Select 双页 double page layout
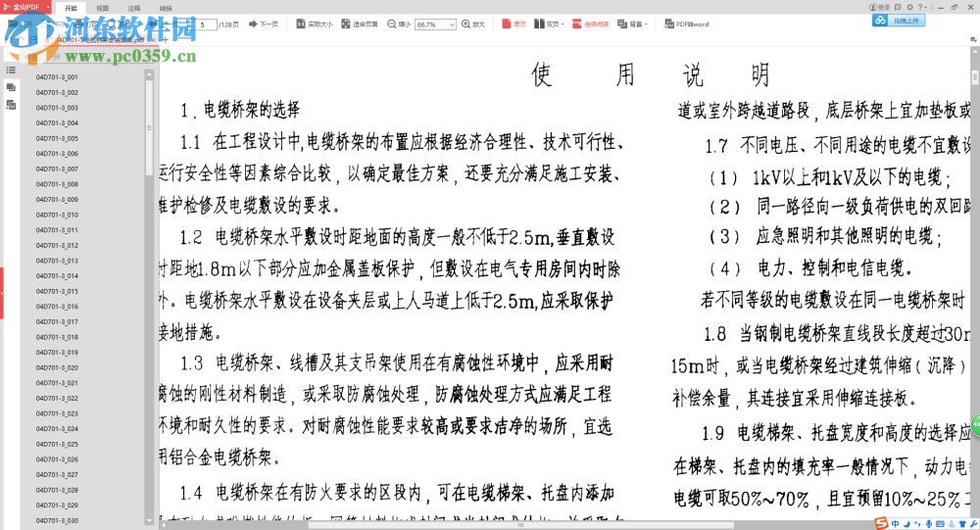Viewport: 980px width, 530px height. [x=548, y=24]
